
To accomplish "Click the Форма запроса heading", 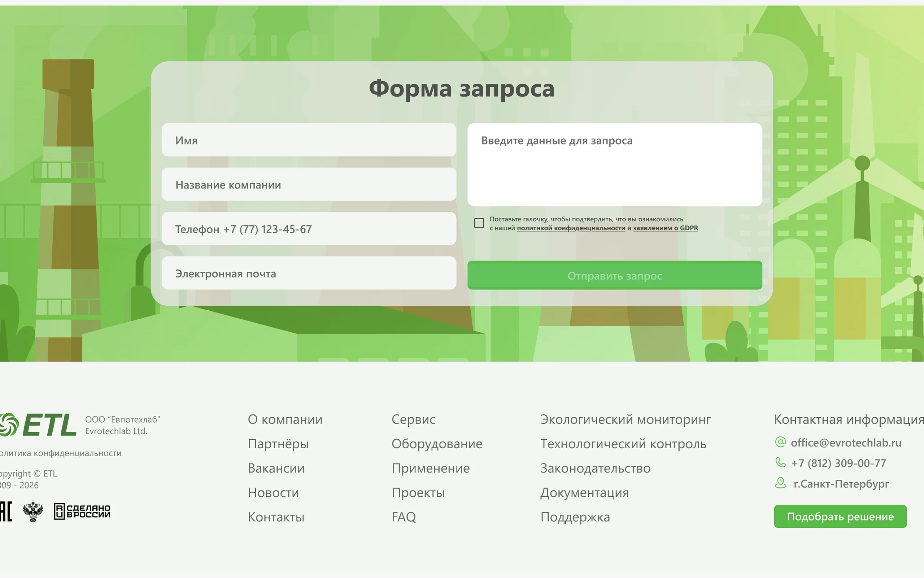I will 462,89.
